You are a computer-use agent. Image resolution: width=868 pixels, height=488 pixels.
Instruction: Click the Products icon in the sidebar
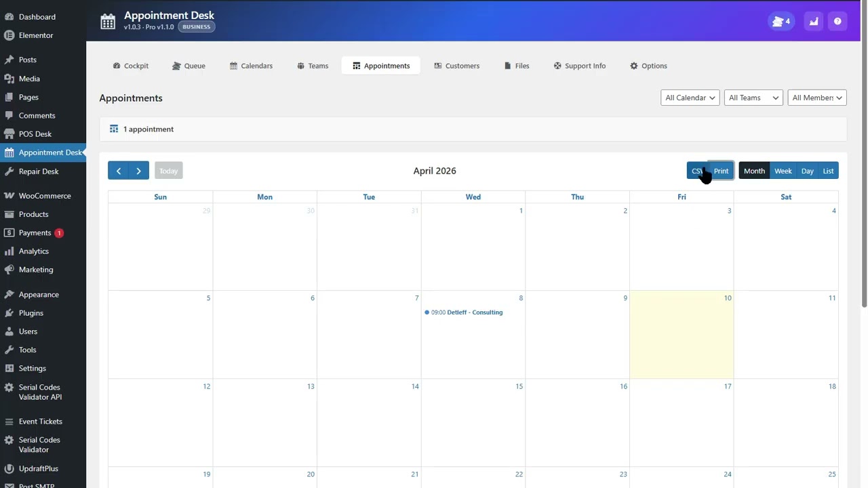point(9,214)
